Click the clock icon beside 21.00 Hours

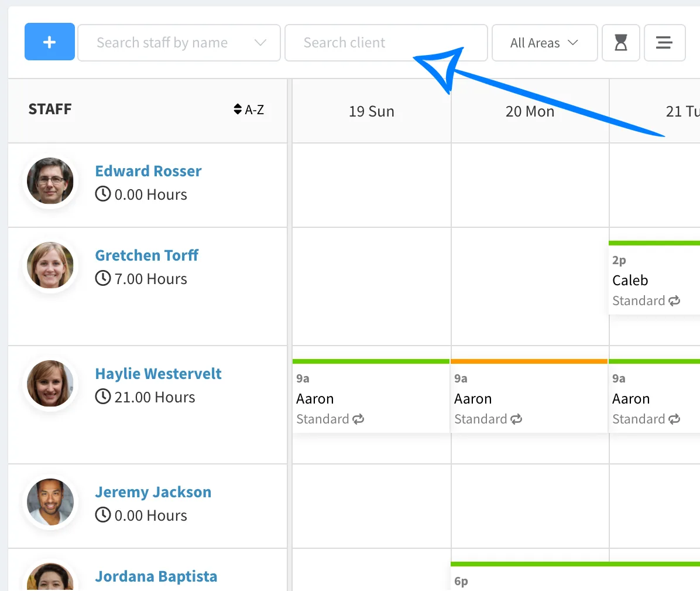click(x=102, y=396)
